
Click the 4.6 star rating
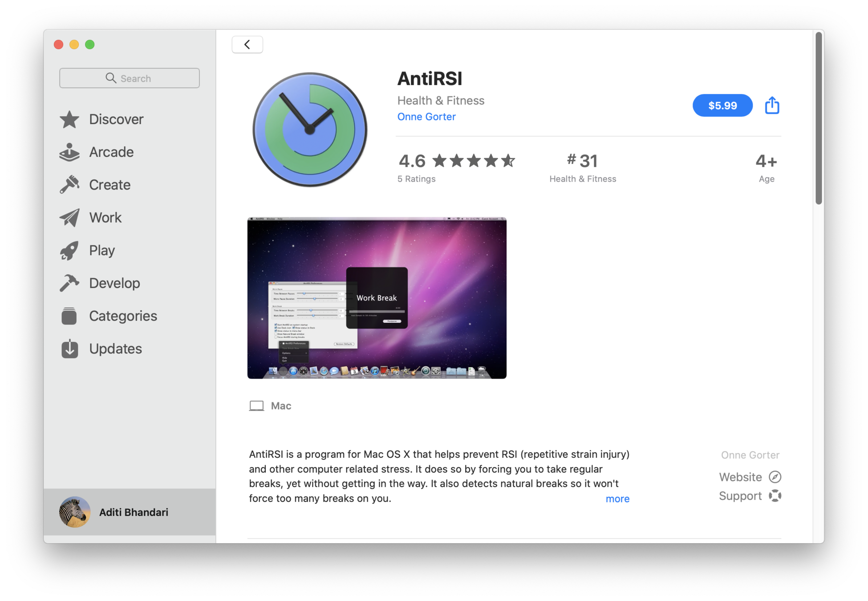coord(456,161)
